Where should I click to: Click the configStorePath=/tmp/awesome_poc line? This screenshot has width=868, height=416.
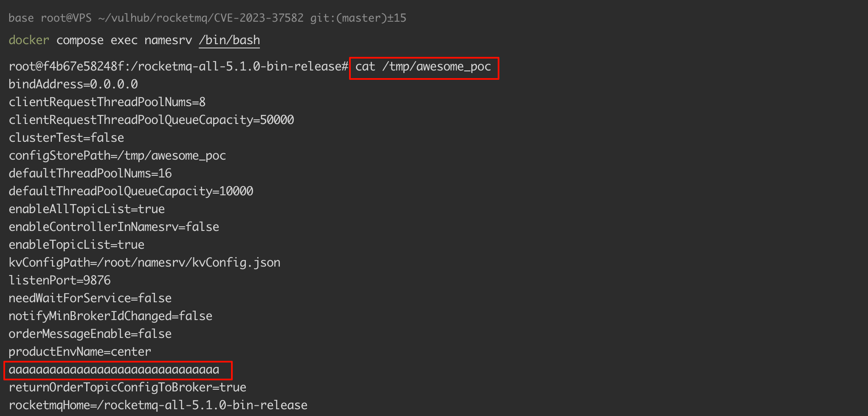[117, 156]
